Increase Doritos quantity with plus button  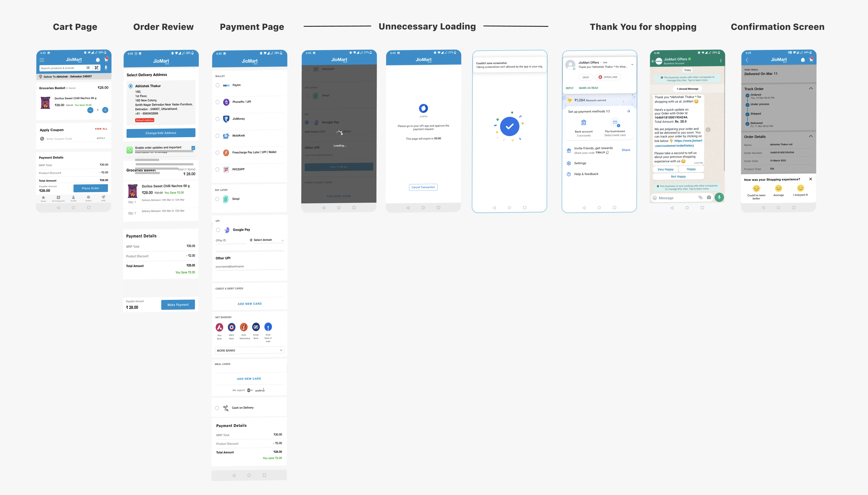[x=106, y=110]
